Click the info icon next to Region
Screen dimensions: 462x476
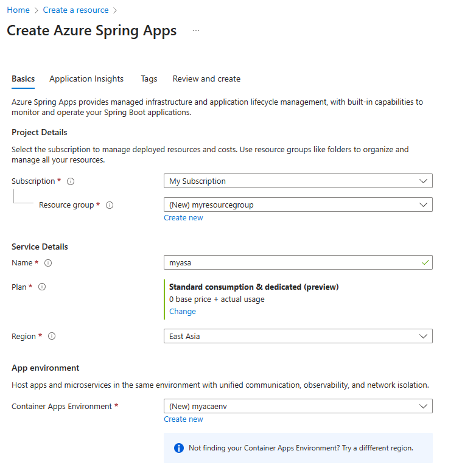(x=52, y=336)
